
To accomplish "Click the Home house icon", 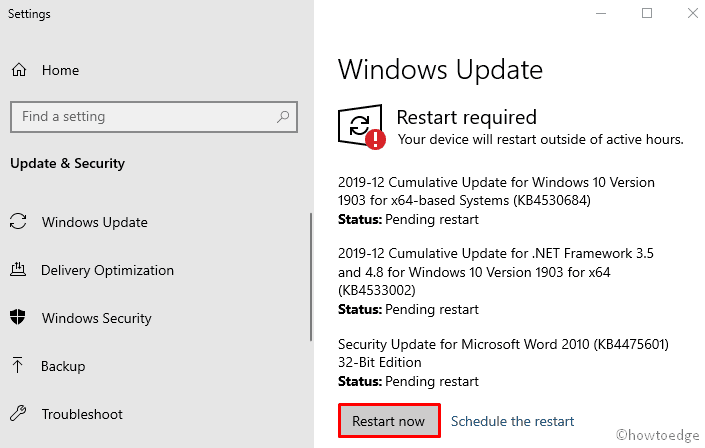I will [19, 70].
